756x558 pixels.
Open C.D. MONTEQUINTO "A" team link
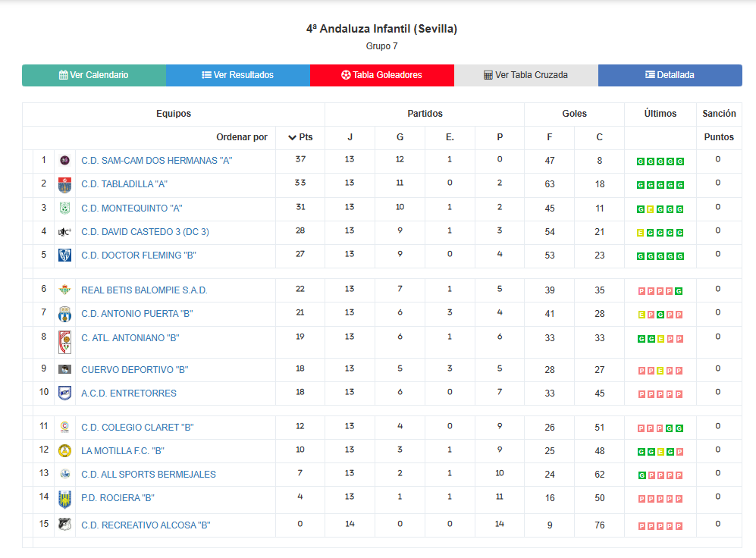tap(132, 208)
